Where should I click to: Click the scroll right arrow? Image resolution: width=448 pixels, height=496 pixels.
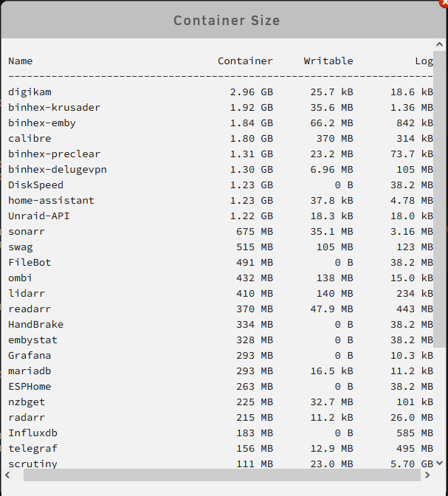click(x=427, y=475)
